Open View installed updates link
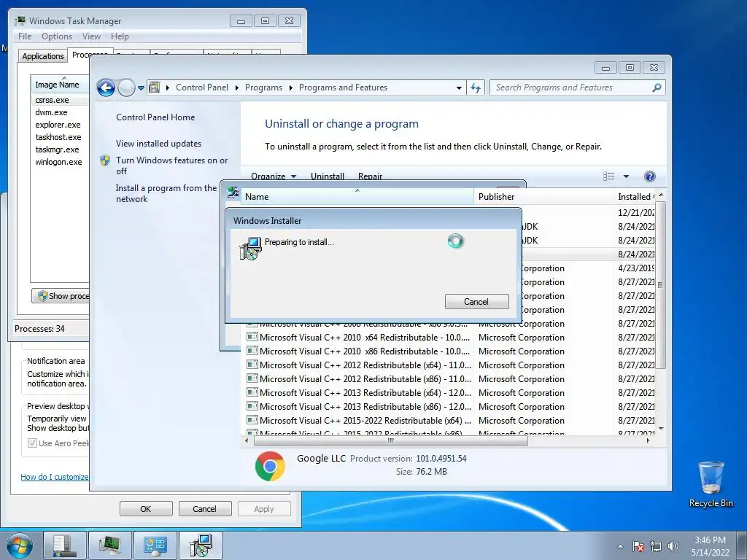This screenshot has height=560, width=747. click(x=158, y=144)
